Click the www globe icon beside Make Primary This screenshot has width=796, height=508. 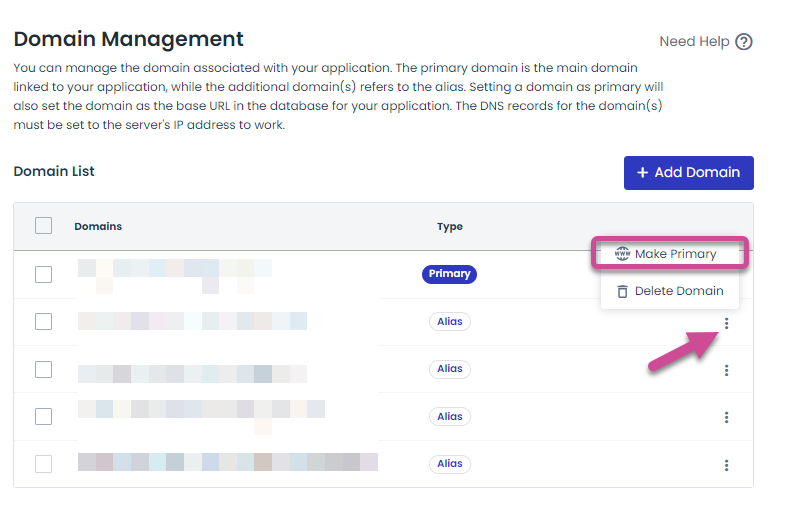pyautogui.click(x=622, y=253)
